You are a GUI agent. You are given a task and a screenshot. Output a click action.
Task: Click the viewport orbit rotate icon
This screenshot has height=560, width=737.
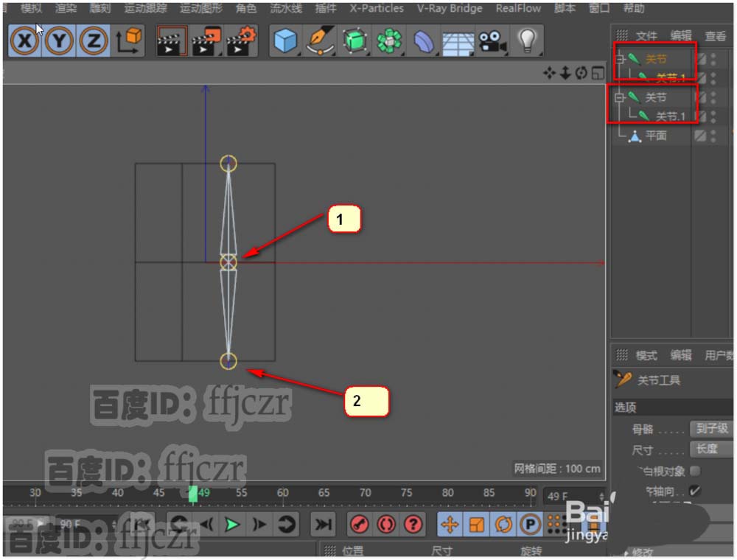point(581,73)
